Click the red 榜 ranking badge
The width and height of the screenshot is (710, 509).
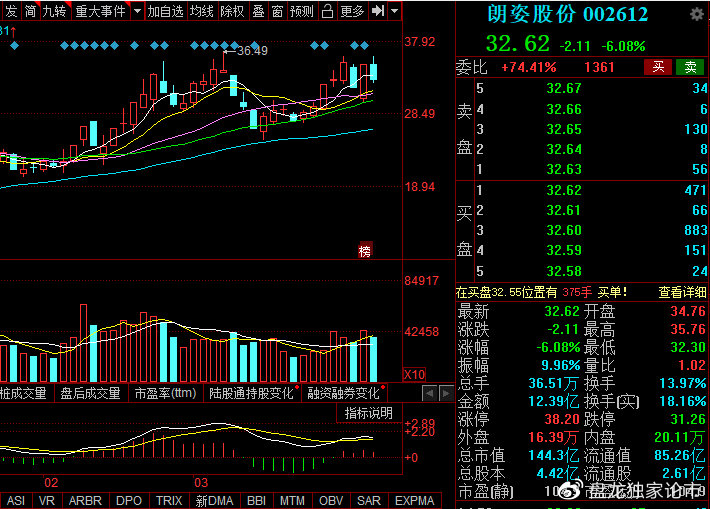tap(365, 251)
